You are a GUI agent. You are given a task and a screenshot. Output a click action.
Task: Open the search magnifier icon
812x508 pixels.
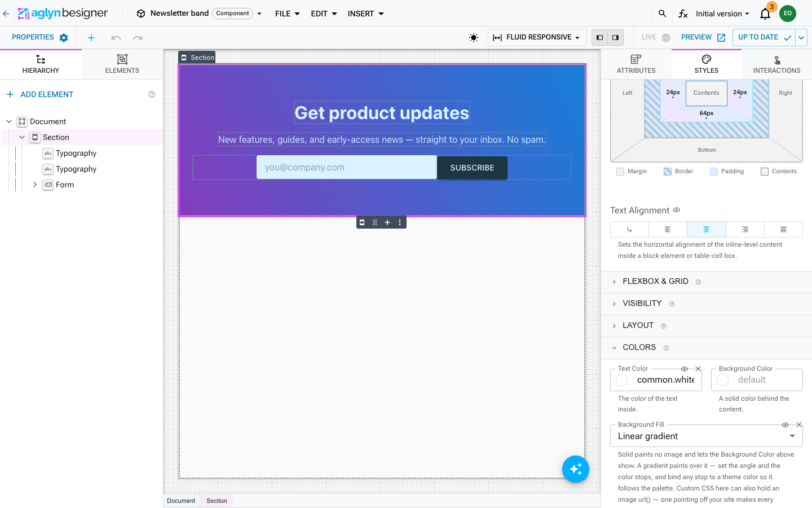click(x=663, y=14)
